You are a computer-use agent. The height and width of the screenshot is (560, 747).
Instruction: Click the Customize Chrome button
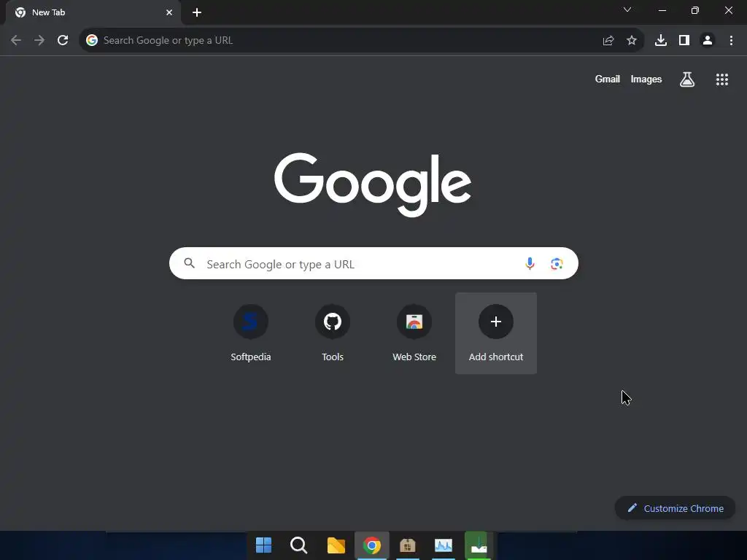tap(675, 508)
